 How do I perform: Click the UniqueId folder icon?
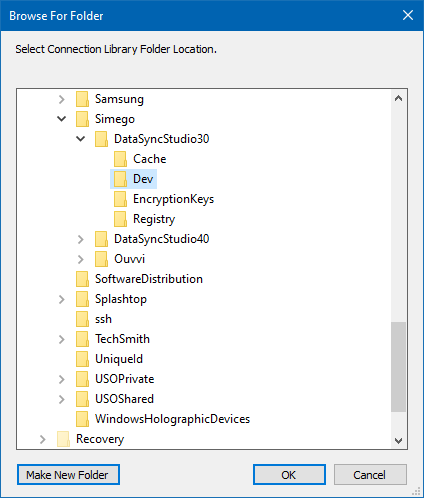click(x=82, y=359)
